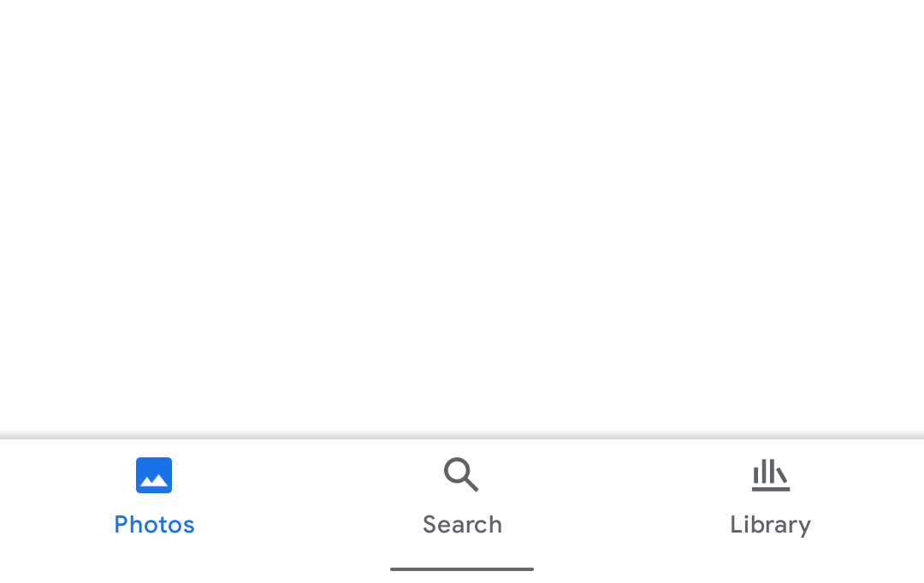Screen dimensions: 924x583
Task: Select the magnifier glyph above Search
Action: pyautogui.click(x=461, y=474)
